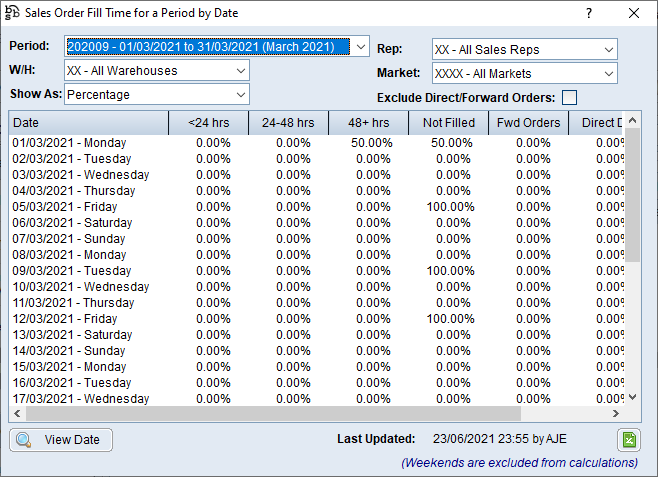The height and width of the screenshot is (477, 658).
Task: Sort by the Date column header
Action: [87, 122]
